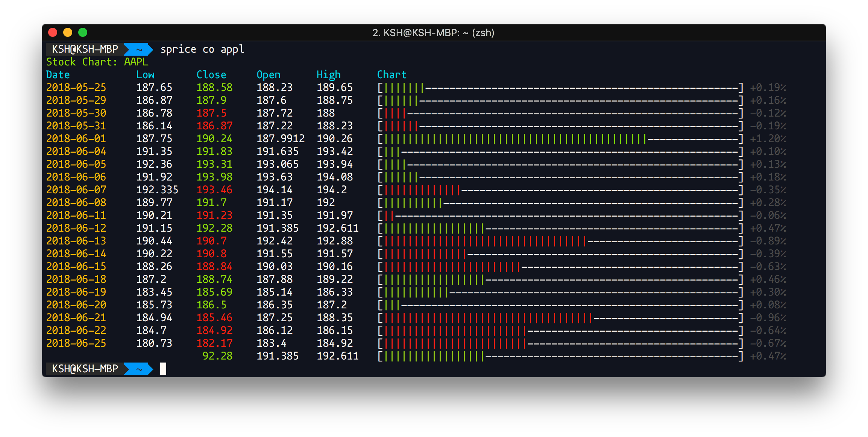Click the date 2018-06-12
The width and height of the screenshot is (868, 437).
tap(76, 228)
